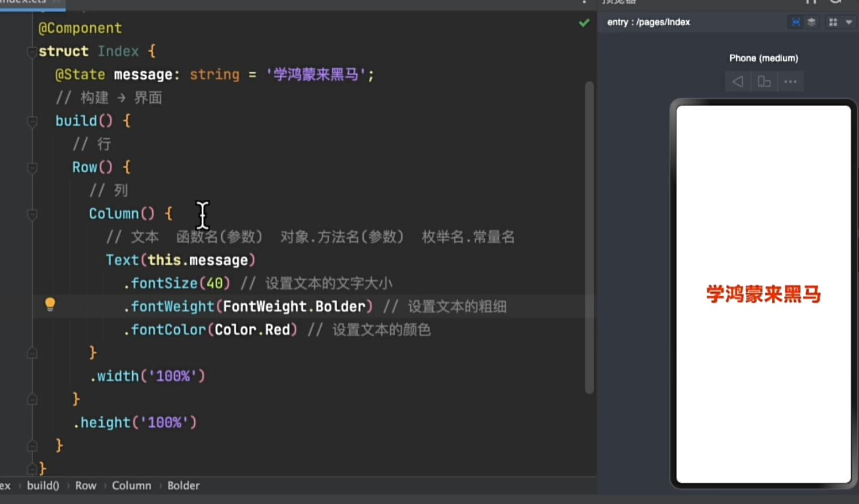
Task: Click the Index struct name
Action: [118, 51]
